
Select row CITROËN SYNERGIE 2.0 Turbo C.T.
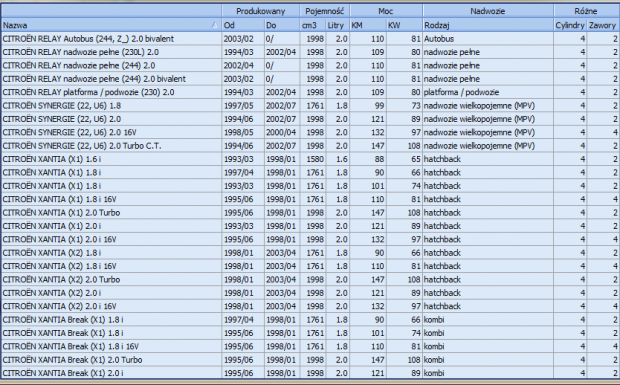(x=310, y=146)
